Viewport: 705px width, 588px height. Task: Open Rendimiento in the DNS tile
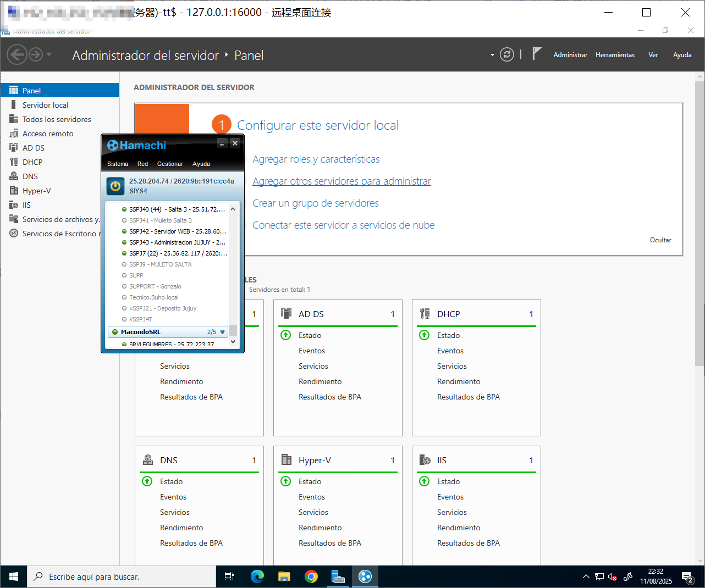[x=181, y=528]
